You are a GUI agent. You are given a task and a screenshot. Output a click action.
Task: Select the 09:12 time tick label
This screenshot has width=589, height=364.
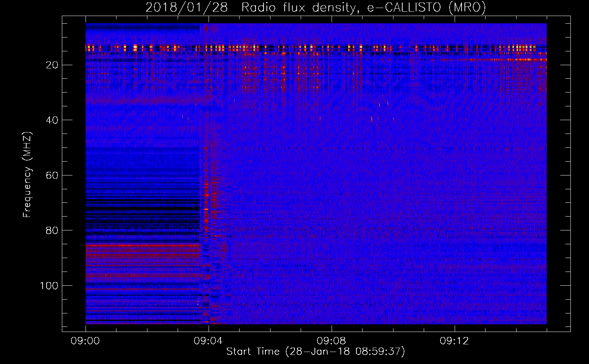[454, 341]
